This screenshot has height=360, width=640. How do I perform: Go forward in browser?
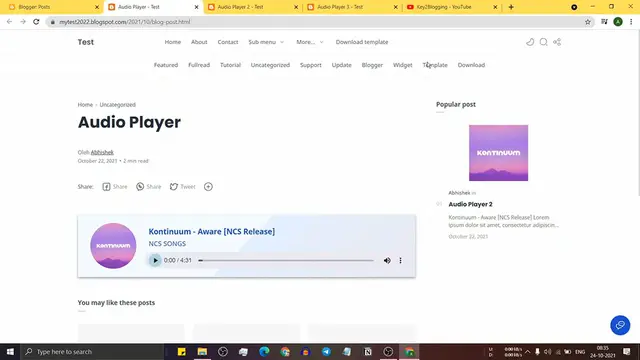coord(23,22)
